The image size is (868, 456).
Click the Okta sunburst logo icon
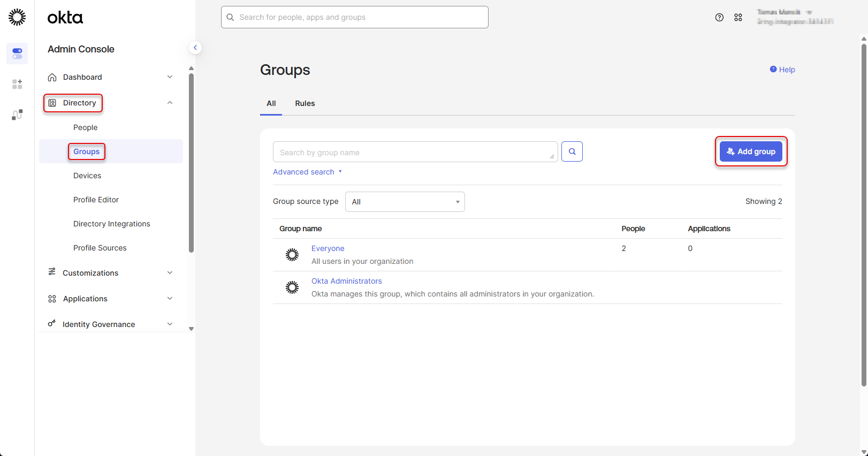[x=17, y=17]
